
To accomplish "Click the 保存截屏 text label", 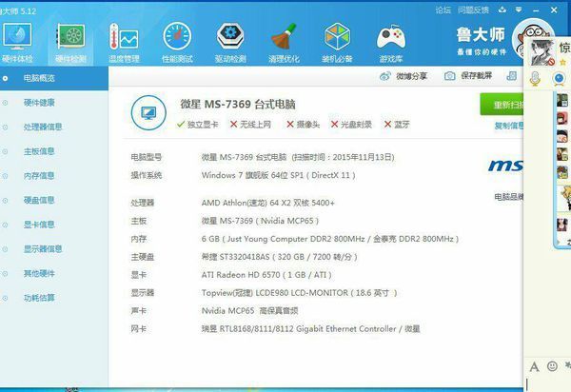I will pyautogui.click(x=477, y=76).
